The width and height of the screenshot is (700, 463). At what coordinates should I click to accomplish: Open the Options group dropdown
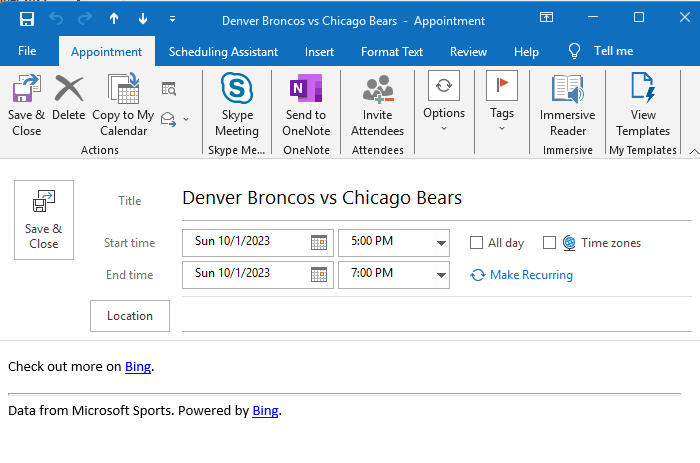444,101
